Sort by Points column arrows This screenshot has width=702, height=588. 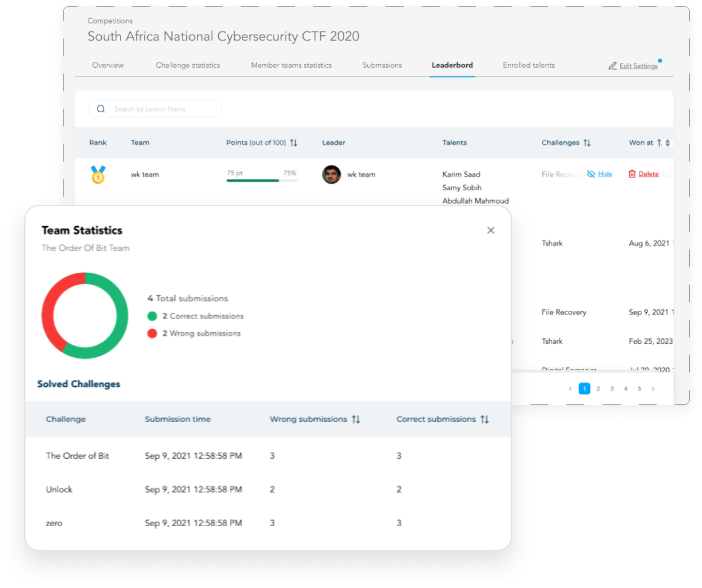coord(293,143)
